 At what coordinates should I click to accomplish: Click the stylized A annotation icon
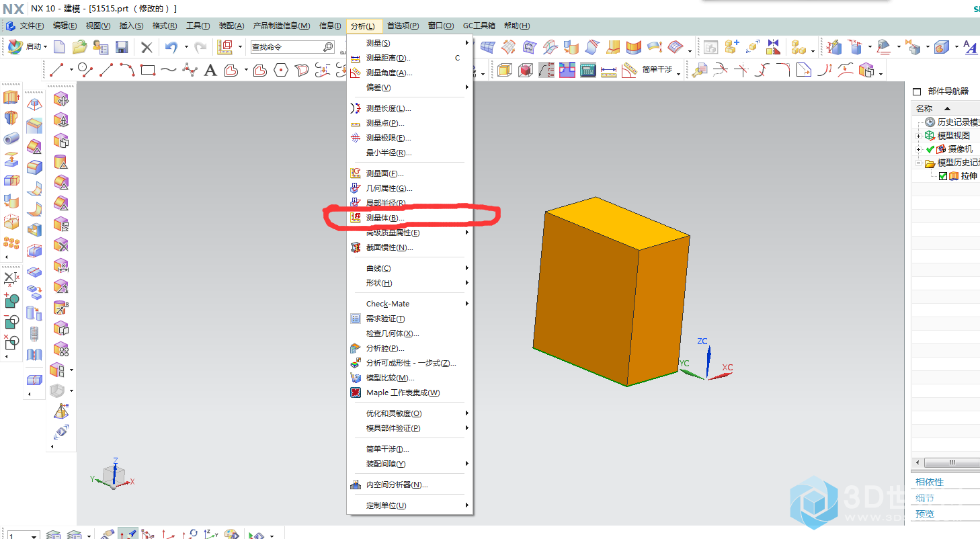tap(970, 47)
